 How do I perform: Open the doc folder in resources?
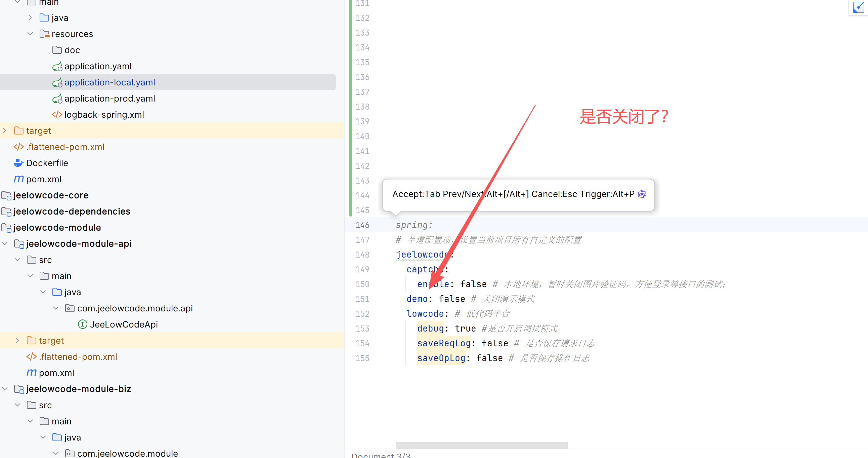click(72, 50)
